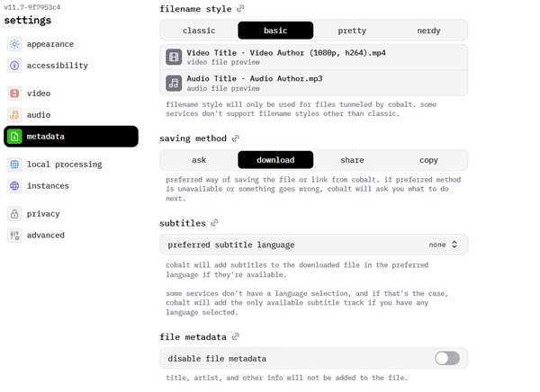
Task: Choose ask saving method
Action: [x=199, y=160]
